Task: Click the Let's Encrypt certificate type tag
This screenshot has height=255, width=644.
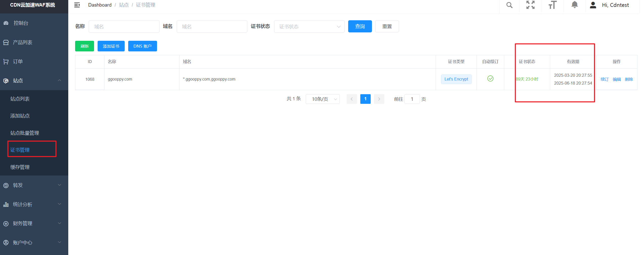Action: tap(456, 79)
